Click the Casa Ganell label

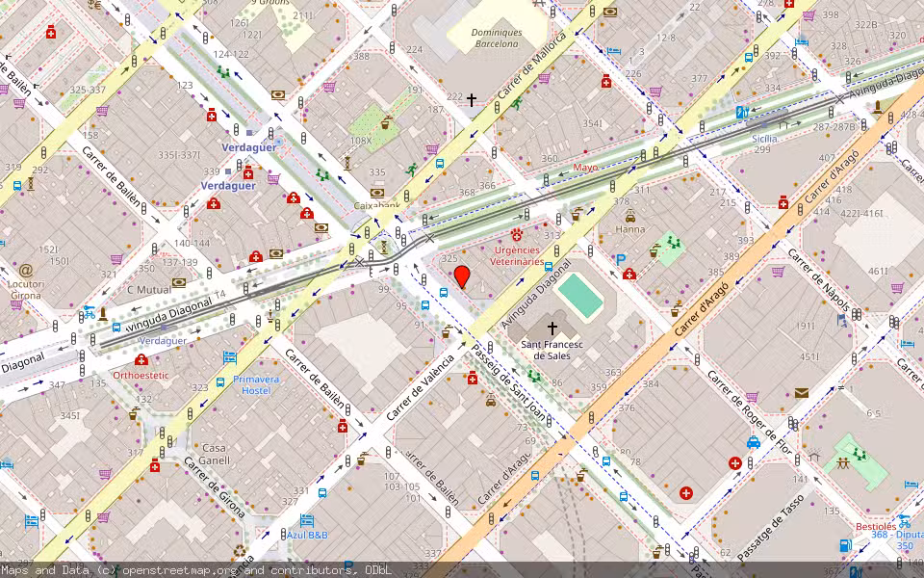(x=214, y=454)
